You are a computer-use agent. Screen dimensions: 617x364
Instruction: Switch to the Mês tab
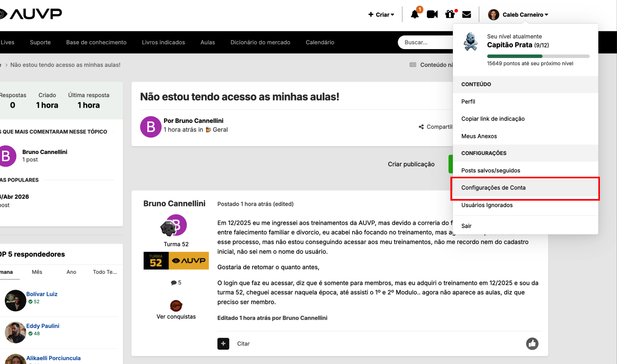37,272
